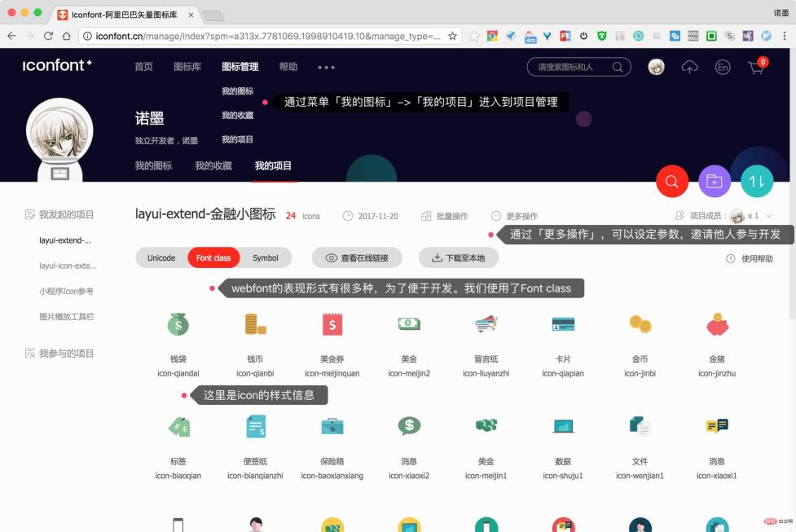Switch to Unicode mode
796x532 pixels.
(161, 258)
